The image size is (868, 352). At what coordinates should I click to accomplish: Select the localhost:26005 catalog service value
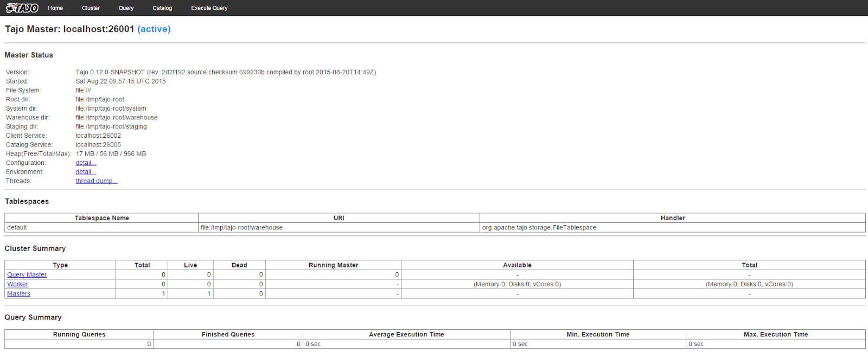(x=98, y=145)
